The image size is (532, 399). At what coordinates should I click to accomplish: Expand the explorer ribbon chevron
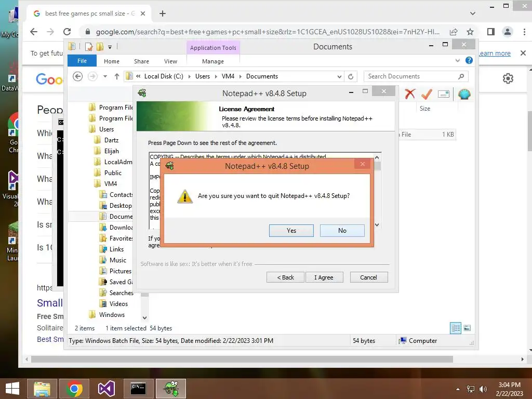(457, 60)
